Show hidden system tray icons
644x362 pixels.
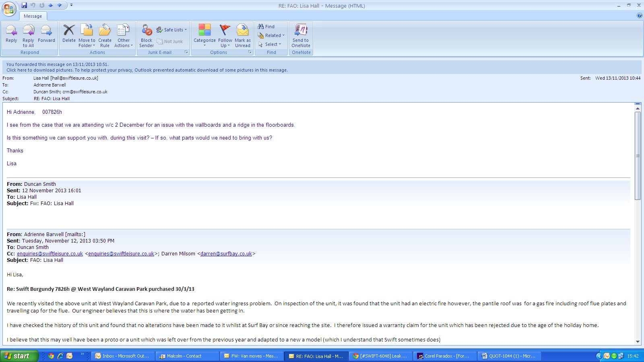click(x=599, y=356)
